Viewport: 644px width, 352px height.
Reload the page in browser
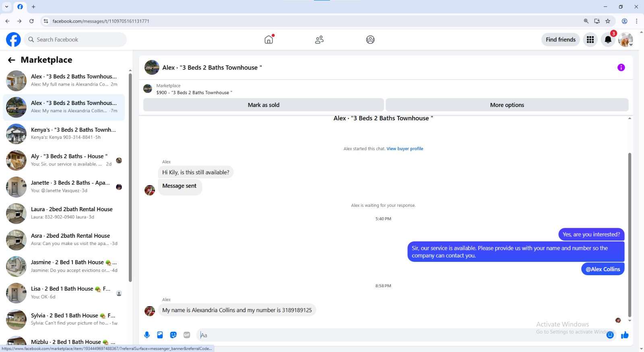tap(31, 21)
